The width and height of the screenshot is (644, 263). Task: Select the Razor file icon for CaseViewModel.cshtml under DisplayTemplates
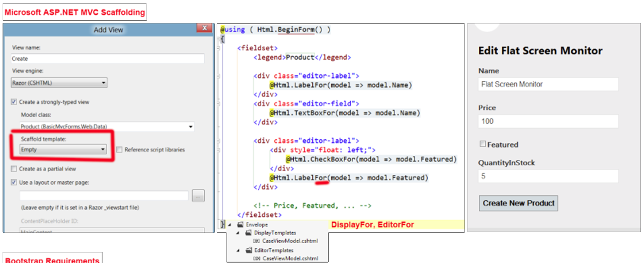[x=256, y=241]
